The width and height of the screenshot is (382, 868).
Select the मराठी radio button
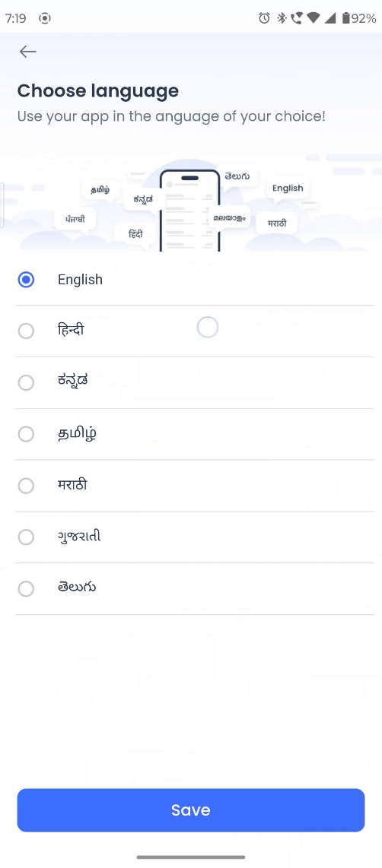(26, 486)
